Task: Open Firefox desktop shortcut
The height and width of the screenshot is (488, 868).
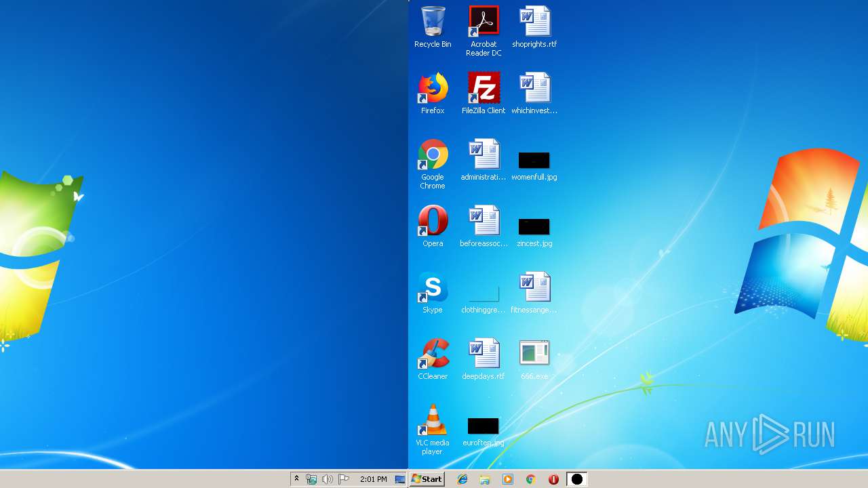Action: point(433,94)
